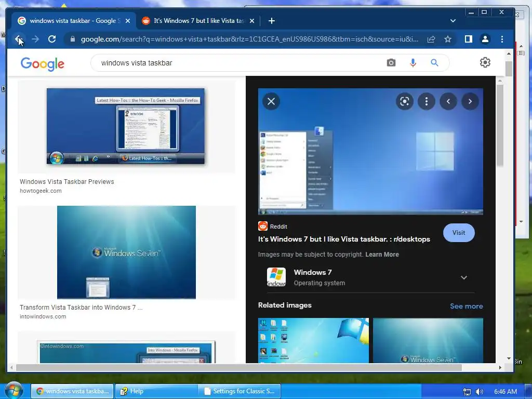Select Settings for Classic S... taskbar button
The height and width of the screenshot is (399, 532).
click(240, 391)
